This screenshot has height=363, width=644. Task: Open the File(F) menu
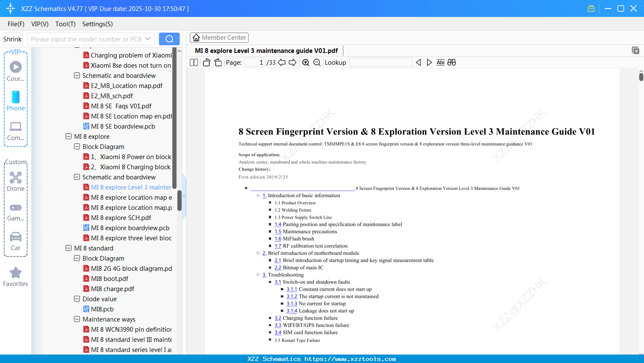(x=16, y=24)
